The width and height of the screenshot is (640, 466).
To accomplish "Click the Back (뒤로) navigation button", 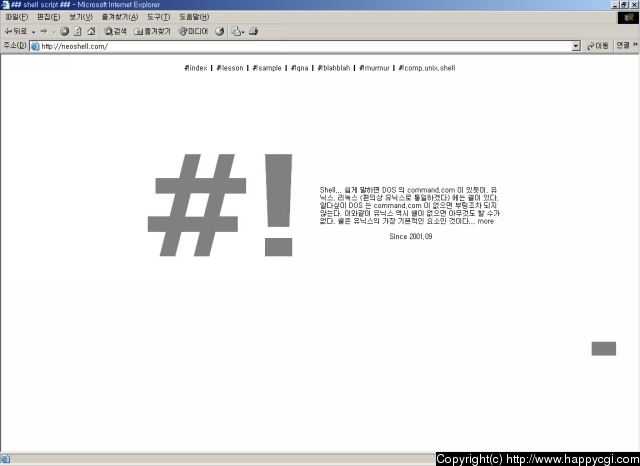I will point(16,31).
